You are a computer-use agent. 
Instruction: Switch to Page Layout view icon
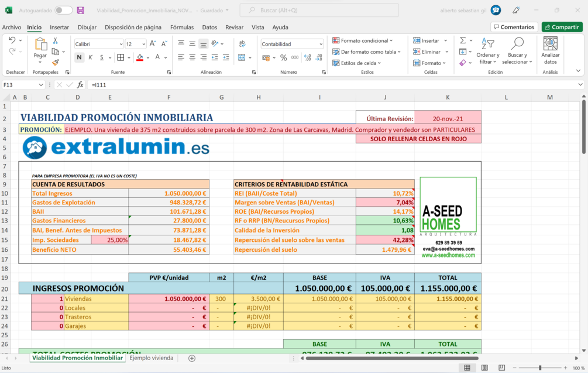click(x=484, y=368)
